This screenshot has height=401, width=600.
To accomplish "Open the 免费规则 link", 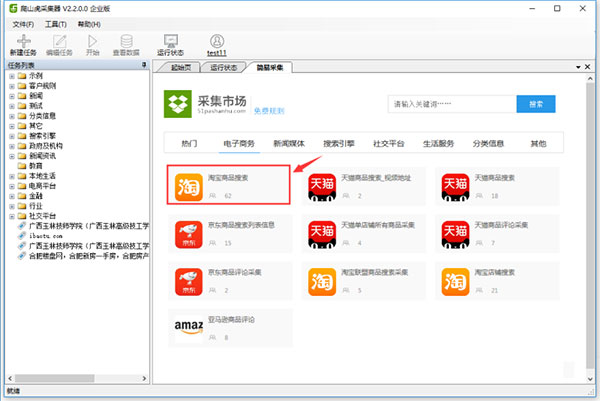I will 269,111.
